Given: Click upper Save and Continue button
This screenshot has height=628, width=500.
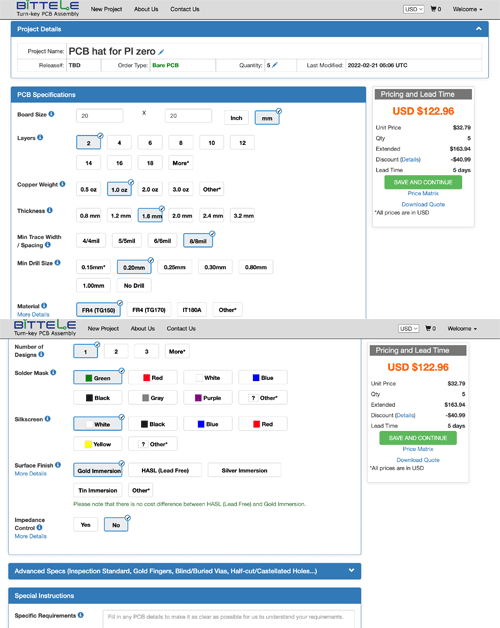Looking at the screenshot, I should pos(423,182).
